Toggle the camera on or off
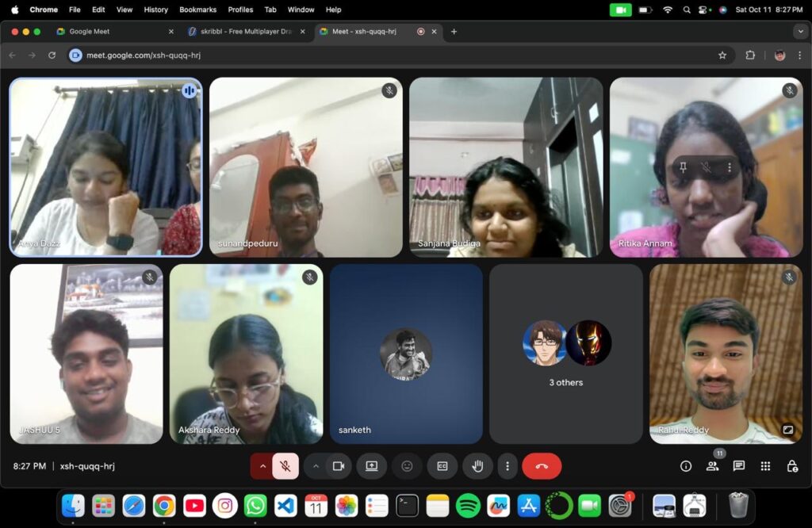 (x=339, y=466)
